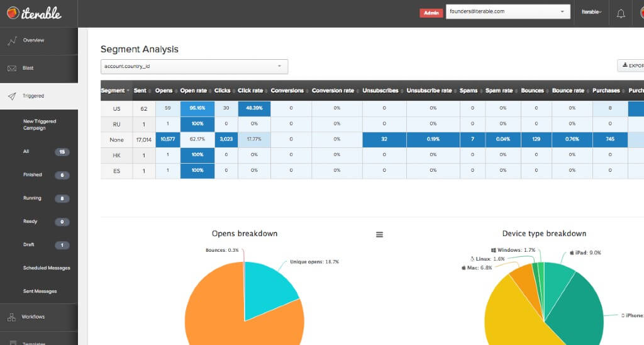
Task: Click the Mac 6.8% chart label
Action: [477, 268]
